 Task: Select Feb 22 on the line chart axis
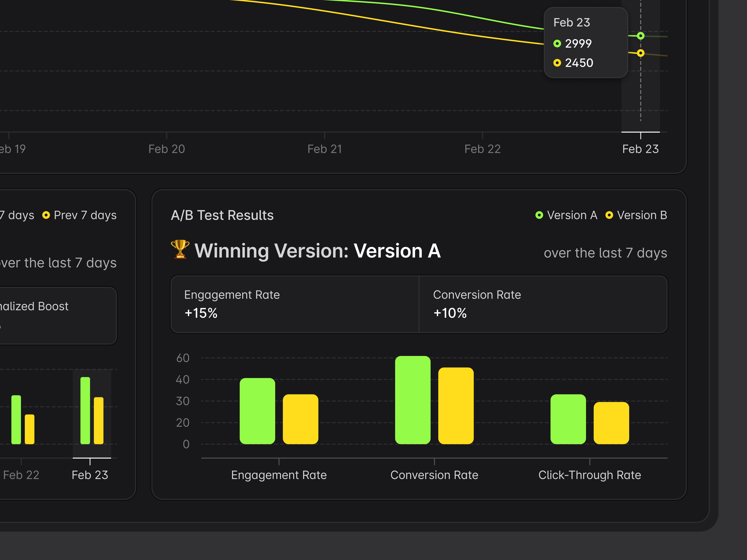tap(482, 149)
